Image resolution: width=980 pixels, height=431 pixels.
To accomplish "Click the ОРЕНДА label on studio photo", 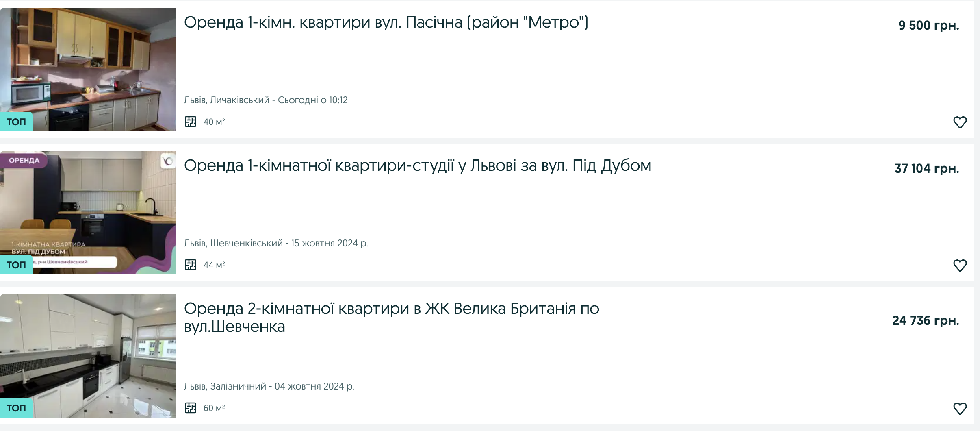I will 24,160.
